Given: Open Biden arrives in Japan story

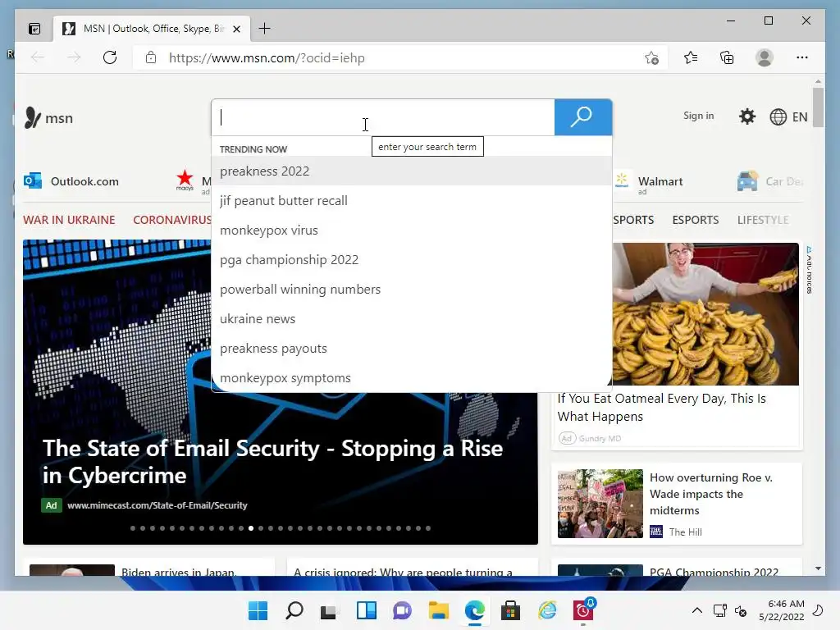Looking at the screenshot, I should 178,572.
